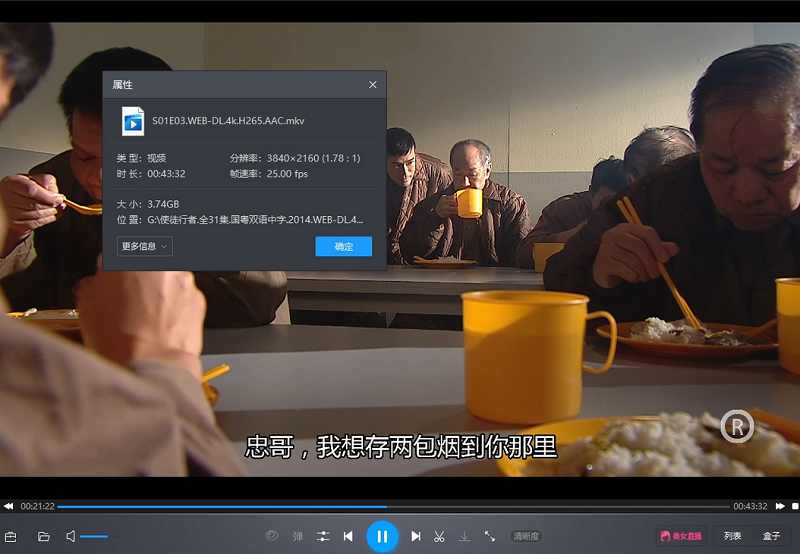
Task: Click the 美女直播 button
Action: pyautogui.click(x=680, y=537)
